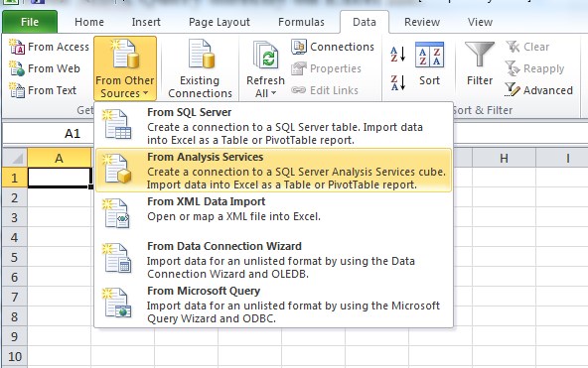Select row 6 header

[15, 277]
